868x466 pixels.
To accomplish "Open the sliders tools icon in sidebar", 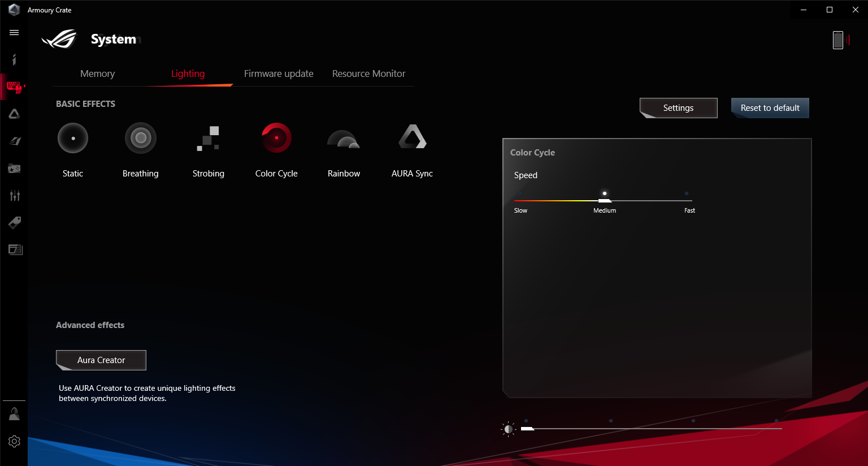I will click(x=15, y=196).
